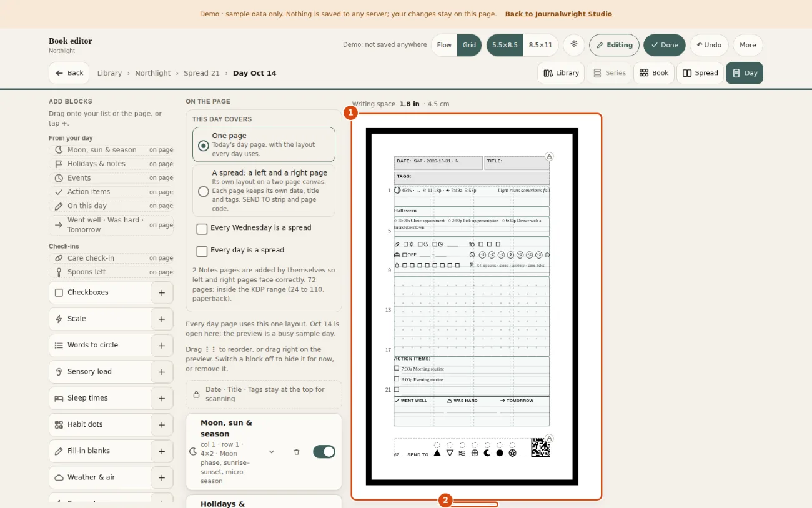Screen dimensions: 812x508
Task: Click the lock icon above the page title field
Action: (549, 156)
